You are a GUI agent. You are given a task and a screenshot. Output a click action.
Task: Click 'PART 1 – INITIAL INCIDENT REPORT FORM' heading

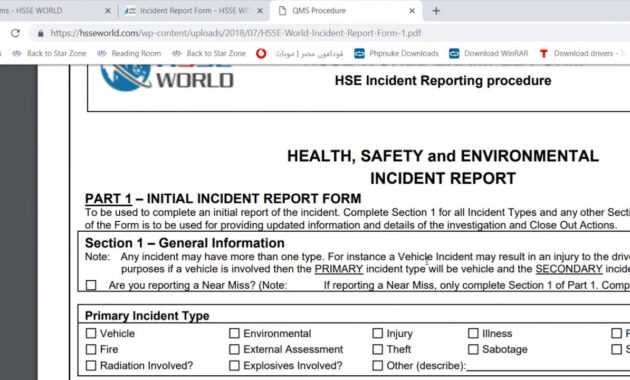coord(223,198)
